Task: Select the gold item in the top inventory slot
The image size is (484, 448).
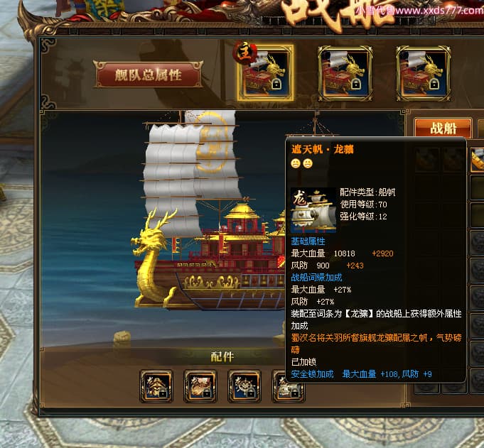Action: click(x=477, y=160)
